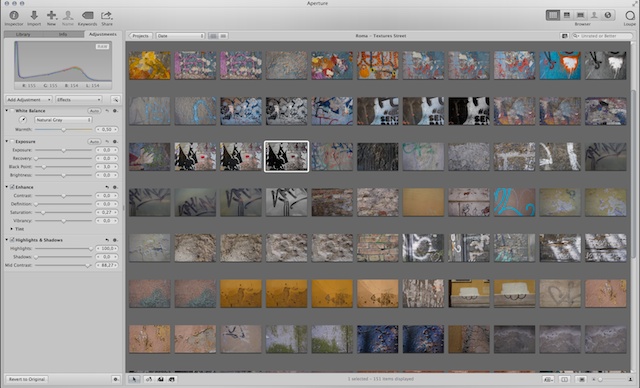The width and height of the screenshot is (640, 388).
Task: Uncheck the Highlights & Shadows checkbox
Action: click(12, 240)
